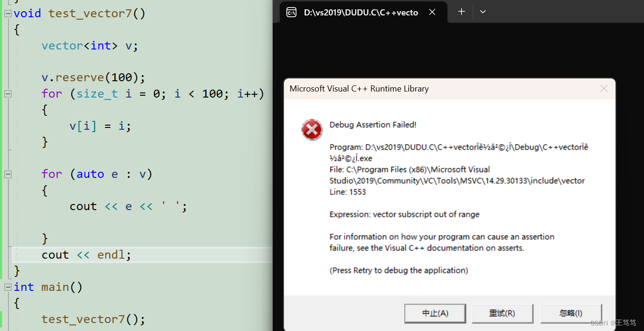Collapse the first for loop block
Viewport: 644px width, 331px height.
(7, 94)
